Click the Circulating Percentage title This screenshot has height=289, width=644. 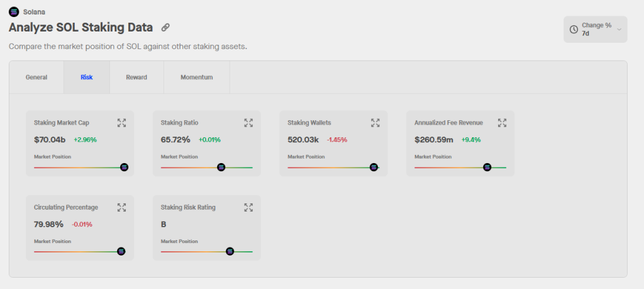(66, 207)
